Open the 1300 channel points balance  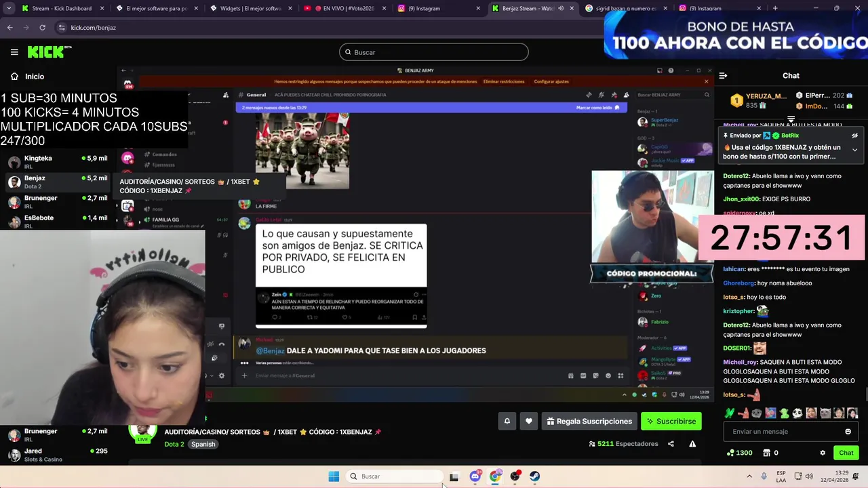pos(739,453)
